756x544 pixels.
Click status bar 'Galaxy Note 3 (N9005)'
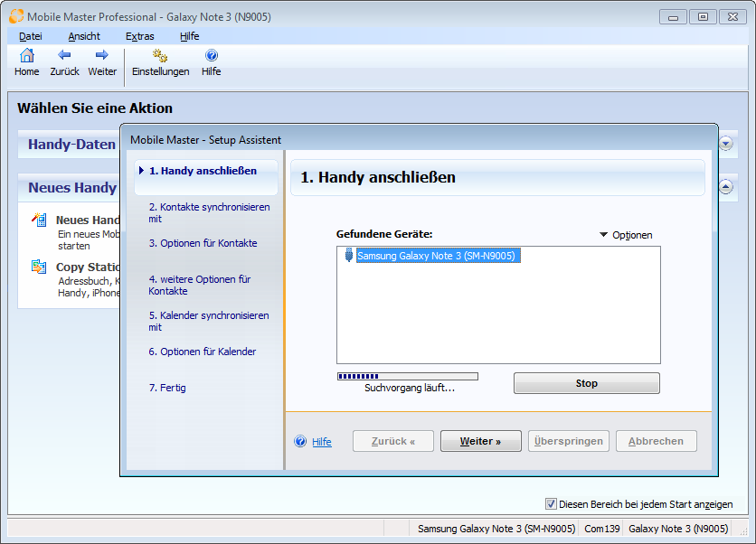click(678, 529)
